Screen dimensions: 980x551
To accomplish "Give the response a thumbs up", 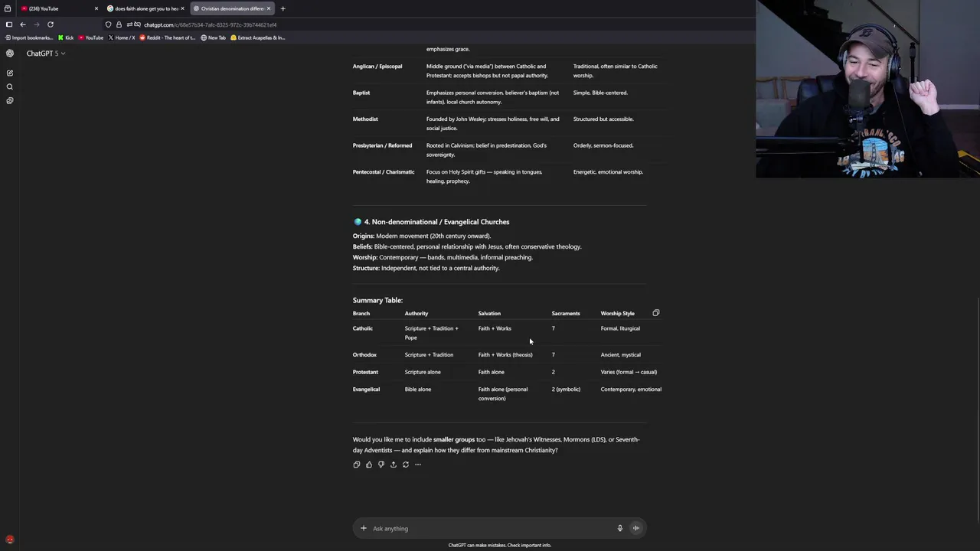I will tap(369, 465).
